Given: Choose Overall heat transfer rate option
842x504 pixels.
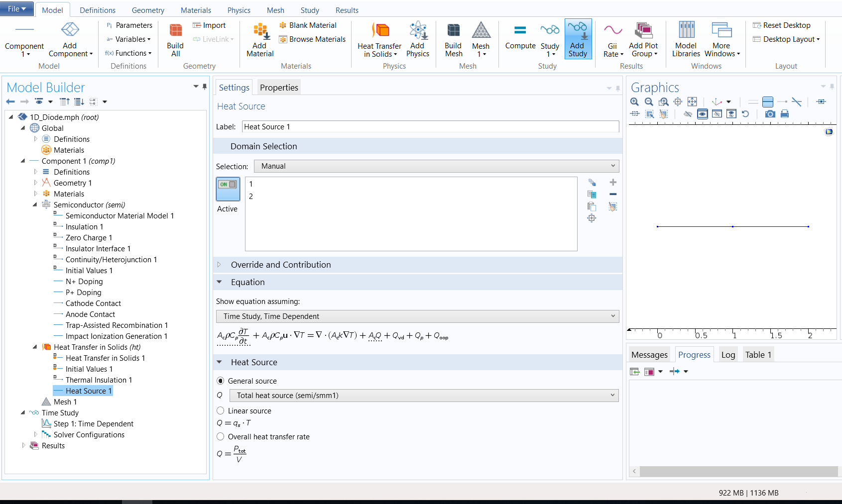Looking at the screenshot, I should tap(221, 437).
